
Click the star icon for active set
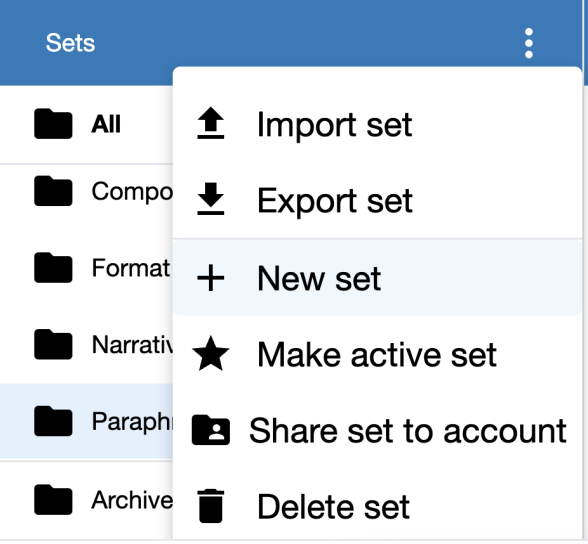pyautogui.click(x=211, y=354)
